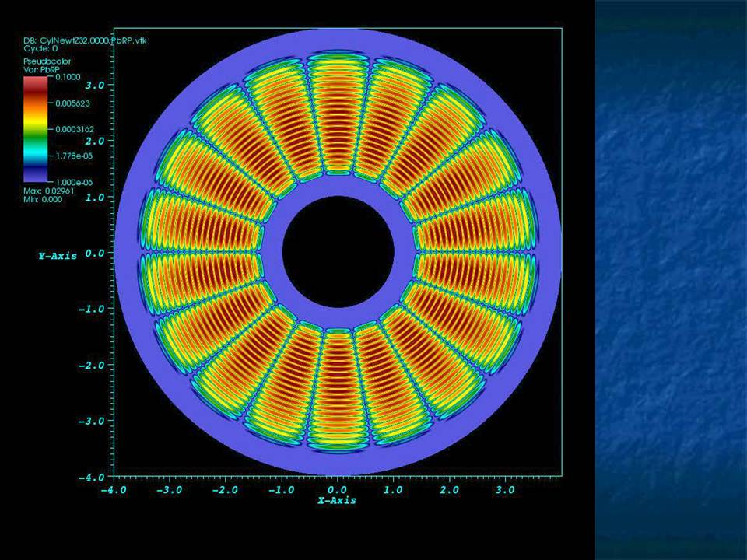Click the X-Axis title label
Image resolution: width=747 pixels, height=560 pixels.
click(336, 500)
